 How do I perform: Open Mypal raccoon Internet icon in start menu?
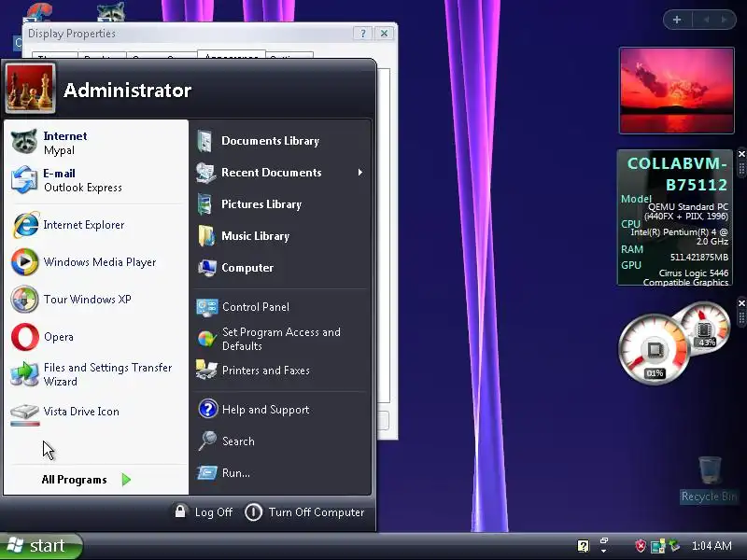pyautogui.click(x=24, y=142)
